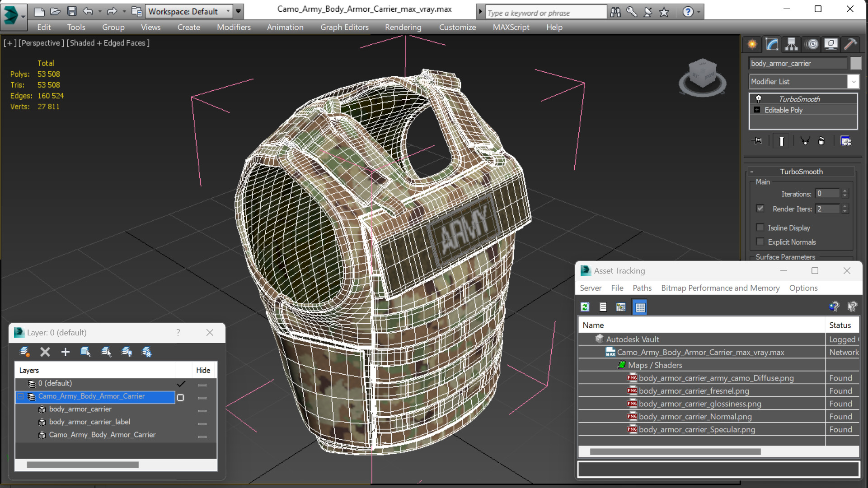Click the New Scene icon
This screenshot has width=868, height=488.
point(39,11)
